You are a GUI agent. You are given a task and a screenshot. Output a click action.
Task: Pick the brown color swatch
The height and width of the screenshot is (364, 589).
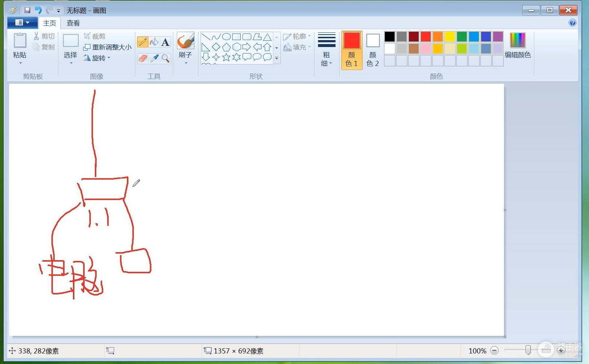414,48
